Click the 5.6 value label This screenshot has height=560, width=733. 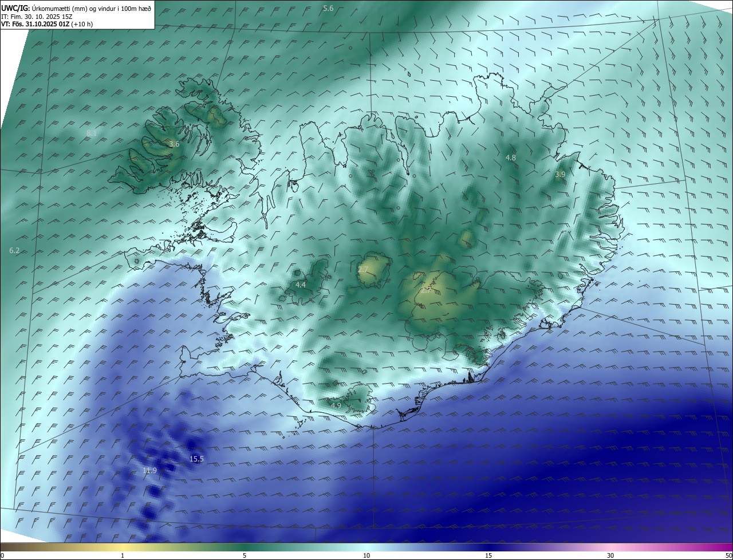click(328, 8)
